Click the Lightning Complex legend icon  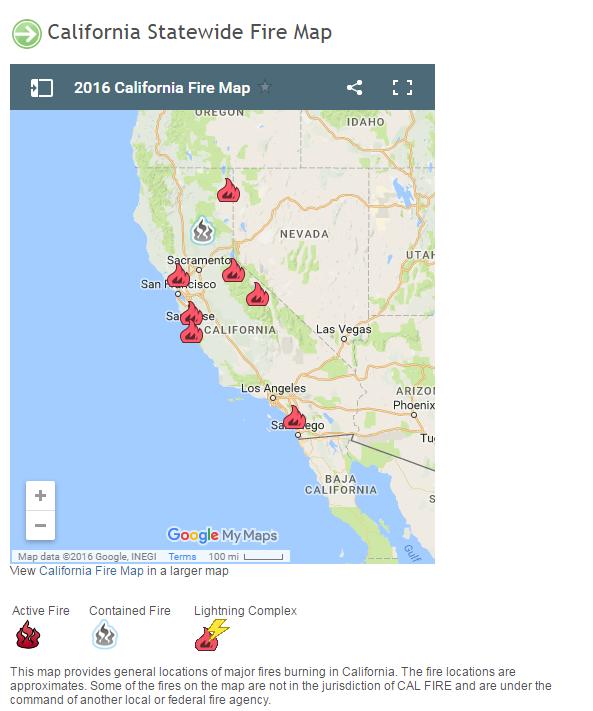[x=212, y=635]
